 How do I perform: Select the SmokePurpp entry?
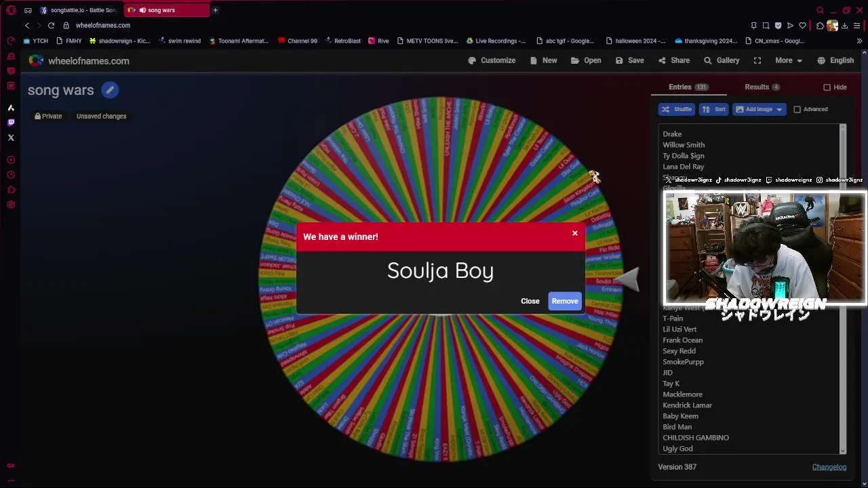click(x=683, y=362)
